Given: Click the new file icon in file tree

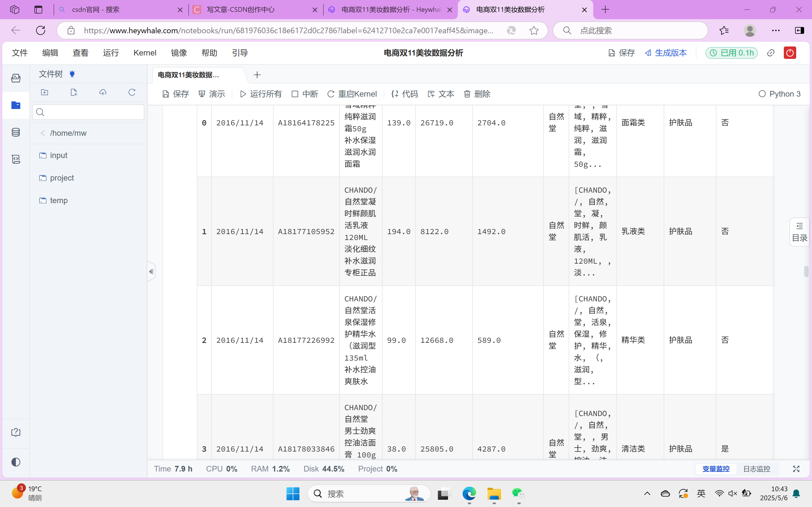Looking at the screenshot, I should pyautogui.click(x=74, y=92).
